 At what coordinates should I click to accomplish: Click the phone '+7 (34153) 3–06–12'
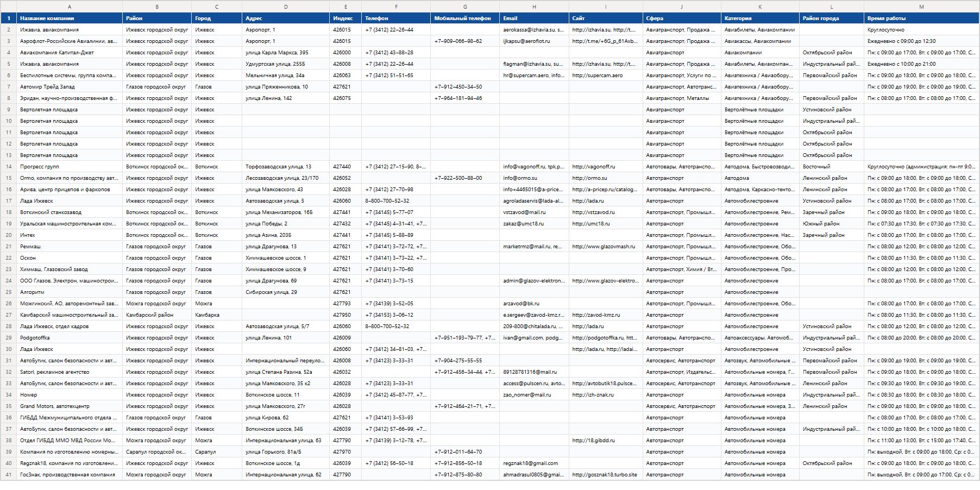[396, 315]
